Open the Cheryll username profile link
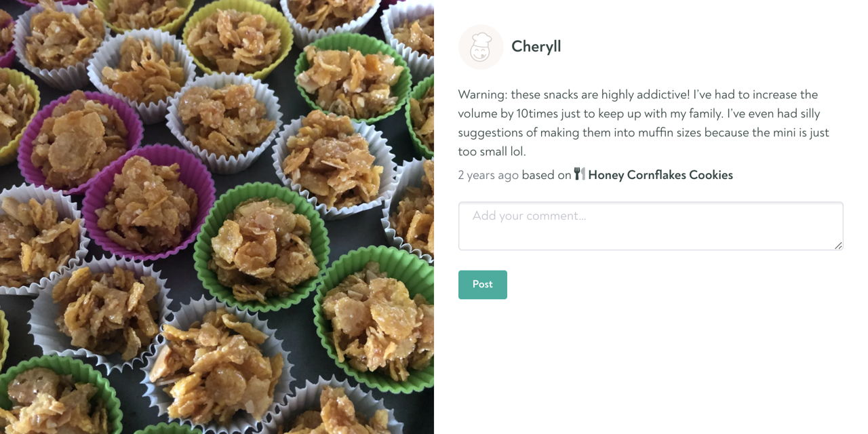Image resolution: width=868 pixels, height=434 pixels. coord(536,47)
